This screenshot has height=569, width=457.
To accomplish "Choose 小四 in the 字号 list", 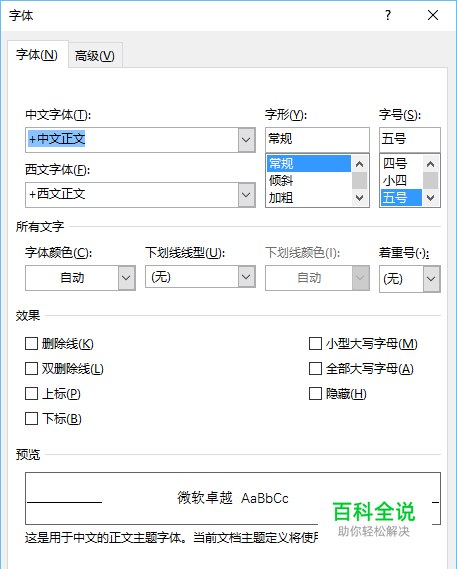I will click(x=401, y=181).
